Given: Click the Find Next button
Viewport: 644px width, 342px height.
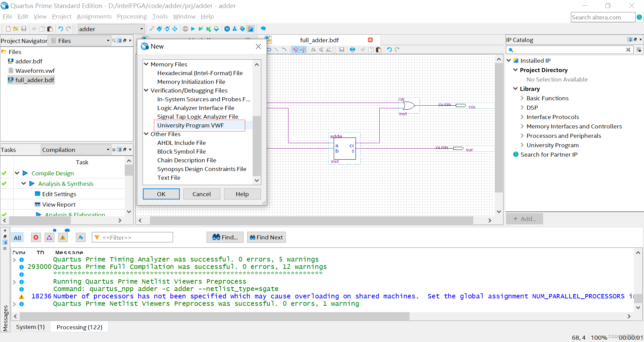Looking at the screenshot, I should (x=266, y=237).
